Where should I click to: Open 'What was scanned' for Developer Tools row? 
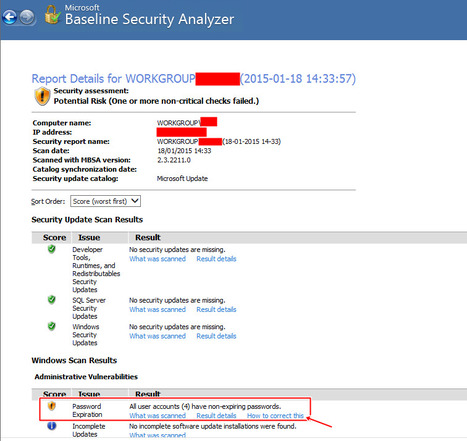pyautogui.click(x=157, y=259)
